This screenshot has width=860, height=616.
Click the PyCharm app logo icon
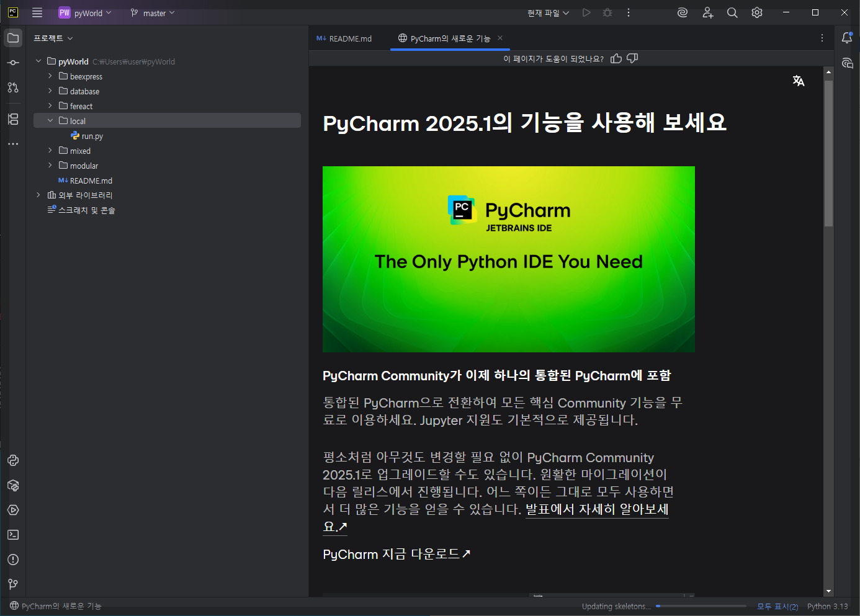click(12, 12)
